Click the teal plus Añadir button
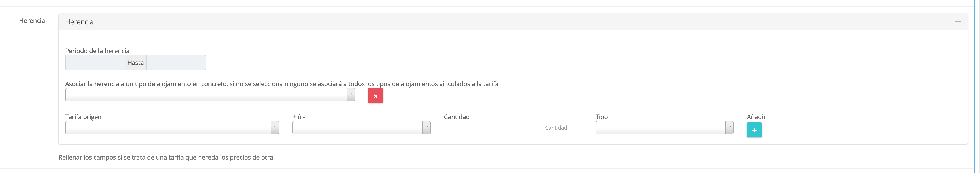Viewport: 980px width, 173px height. coord(754,130)
